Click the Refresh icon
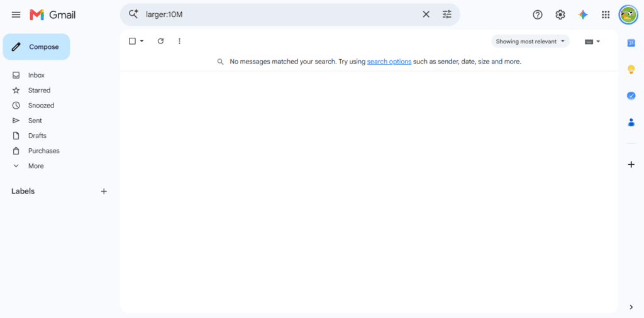Image resolution: width=644 pixels, height=318 pixels. 160,41
